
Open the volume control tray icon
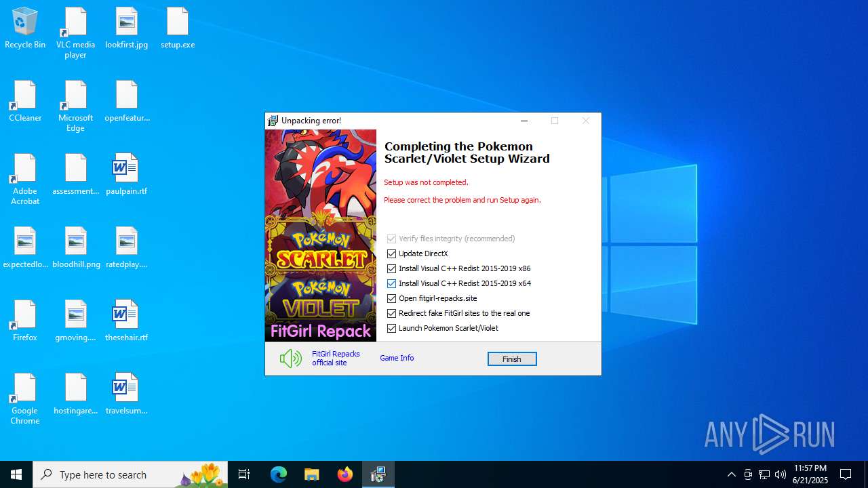point(781,474)
